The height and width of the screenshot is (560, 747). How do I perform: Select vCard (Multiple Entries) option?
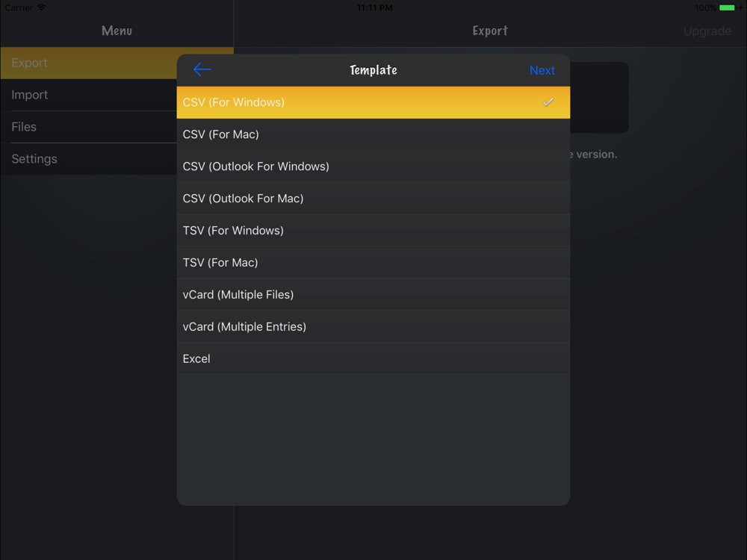(x=373, y=327)
